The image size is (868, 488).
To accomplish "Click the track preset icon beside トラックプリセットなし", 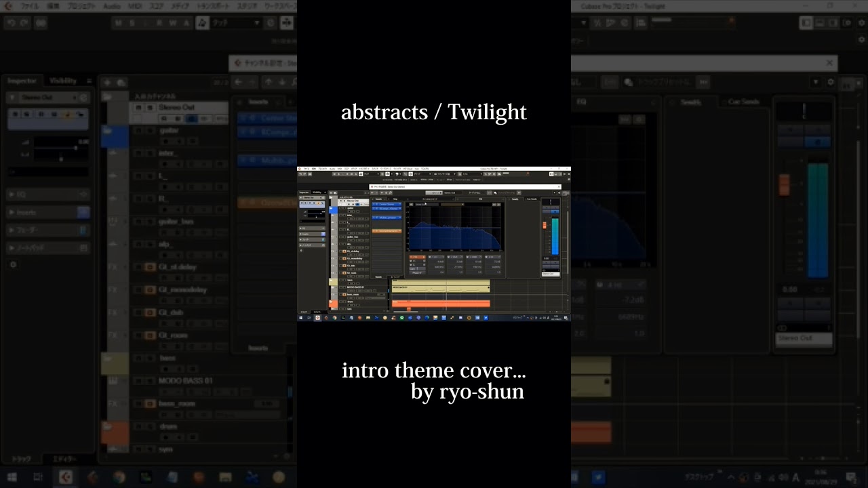I will point(629,82).
